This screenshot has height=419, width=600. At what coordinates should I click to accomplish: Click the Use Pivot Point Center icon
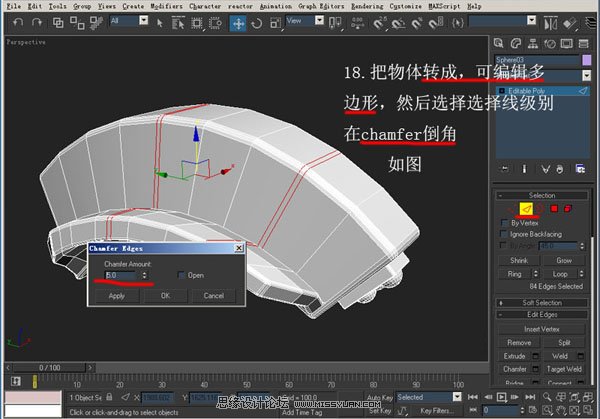point(335,23)
